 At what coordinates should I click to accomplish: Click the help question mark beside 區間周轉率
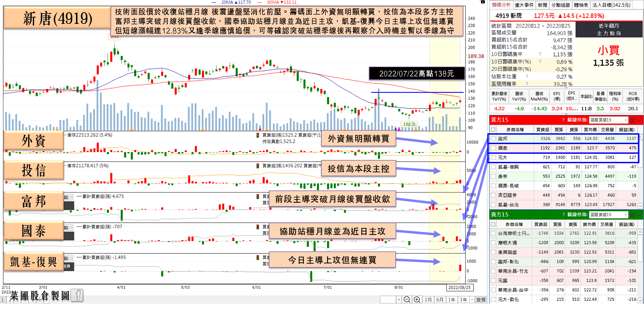(527, 84)
